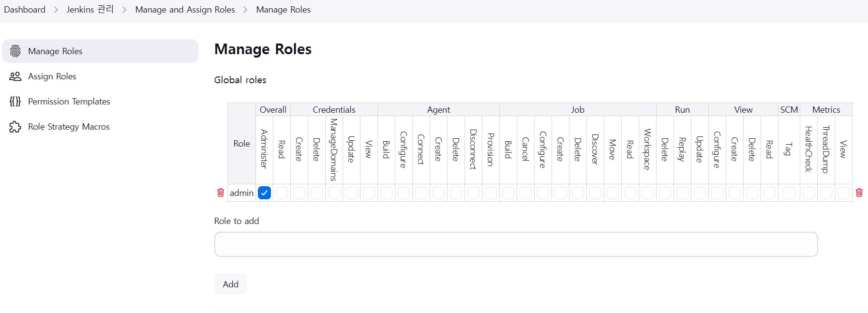This screenshot has height=313, width=868.
Task: Click the Role Strategy Macros puzzle icon
Action: (15, 127)
